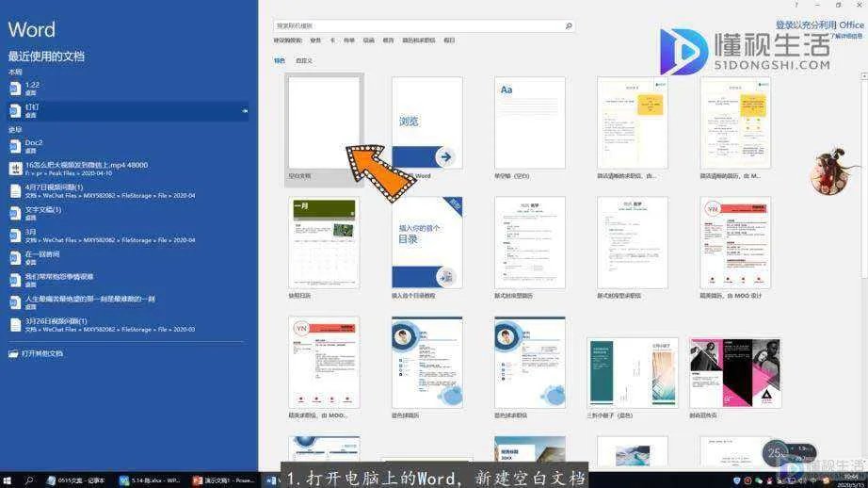Open the PowerPoint app in the taskbar
This screenshot has height=488, width=868.
pos(224,480)
